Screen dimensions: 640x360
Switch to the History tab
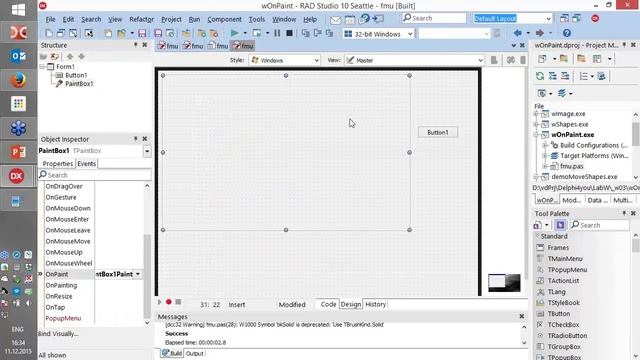coord(376,304)
